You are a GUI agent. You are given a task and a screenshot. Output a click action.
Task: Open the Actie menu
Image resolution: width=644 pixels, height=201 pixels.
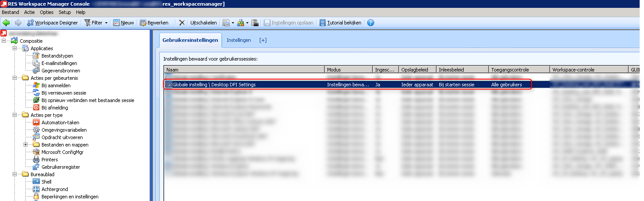coord(30,12)
